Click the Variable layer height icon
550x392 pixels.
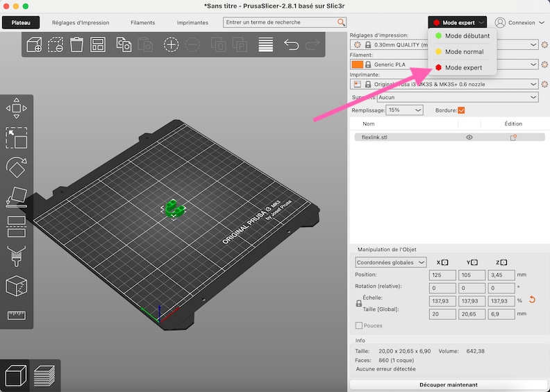point(265,45)
